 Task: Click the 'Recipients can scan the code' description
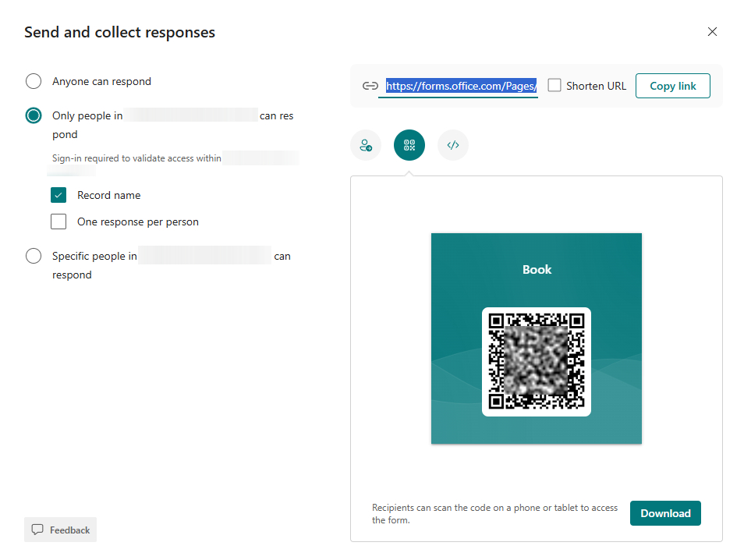coord(495,513)
